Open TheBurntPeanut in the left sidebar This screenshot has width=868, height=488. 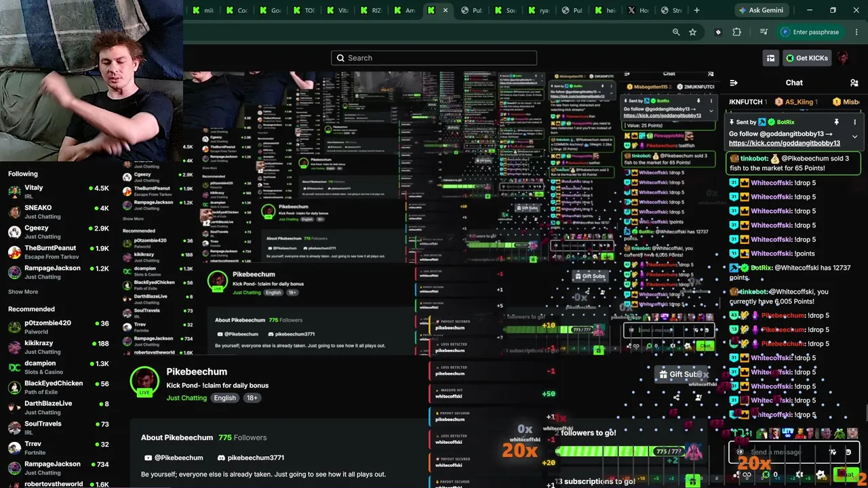tap(58, 251)
